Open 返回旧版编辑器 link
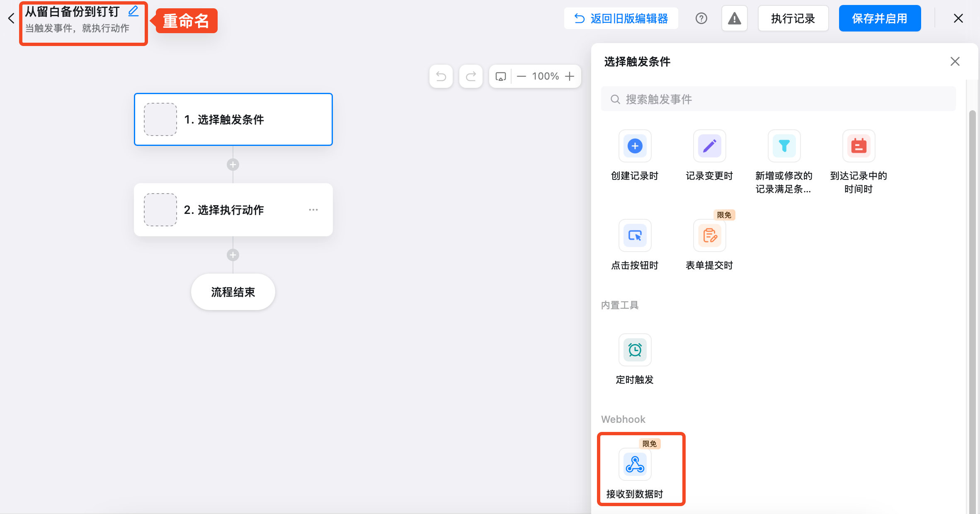The width and height of the screenshot is (980, 514). (x=621, y=18)
